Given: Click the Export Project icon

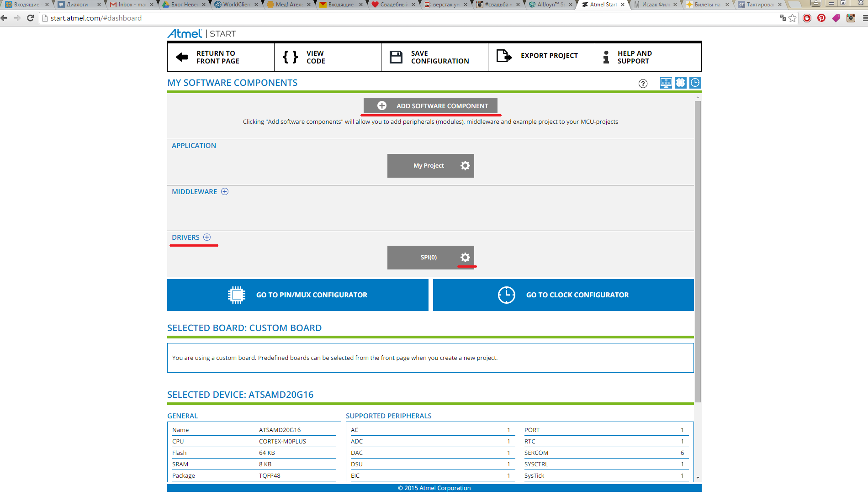Looking at the screenshot, I should 504,56.
